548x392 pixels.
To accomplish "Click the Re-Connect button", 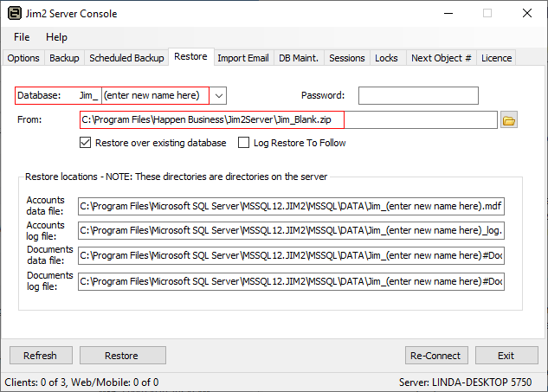I will tap(436, 356).
